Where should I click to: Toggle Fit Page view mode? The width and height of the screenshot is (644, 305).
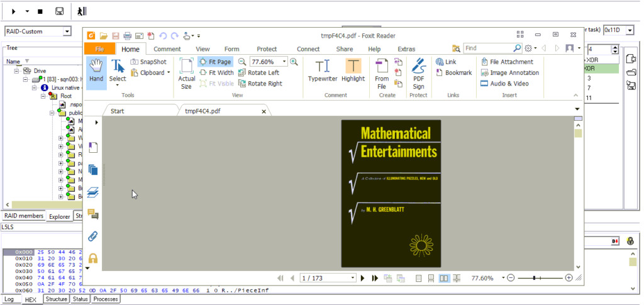(216, 62)
